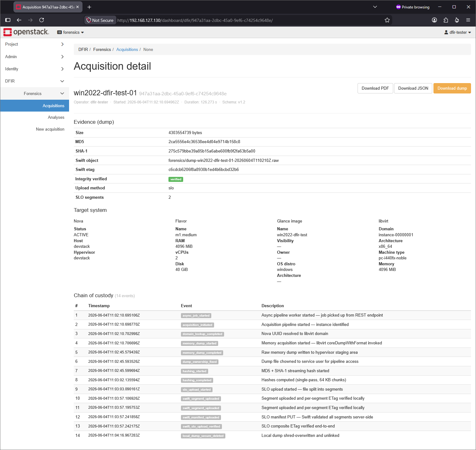Image resolution: width=476 pixels, height=450 pixels.
Task: Select Acquisitions in the sidebar
Action: tap(34, 106)
